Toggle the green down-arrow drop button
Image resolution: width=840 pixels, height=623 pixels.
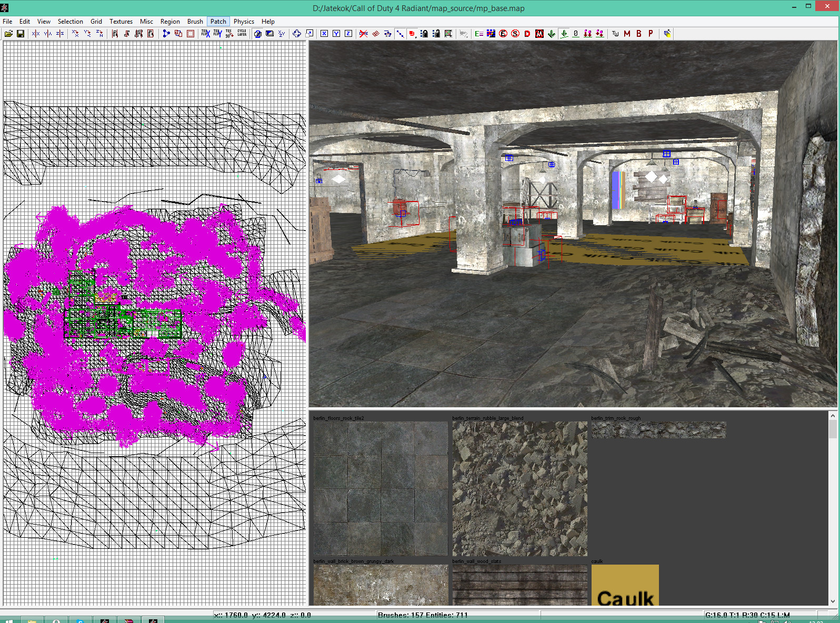point(564,34)
